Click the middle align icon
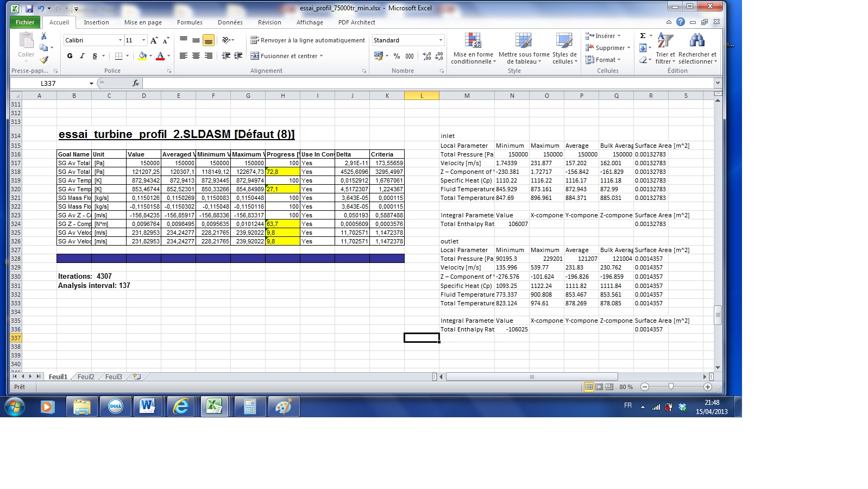The height and width of the screenshot is (489, 868). point(196,40)
